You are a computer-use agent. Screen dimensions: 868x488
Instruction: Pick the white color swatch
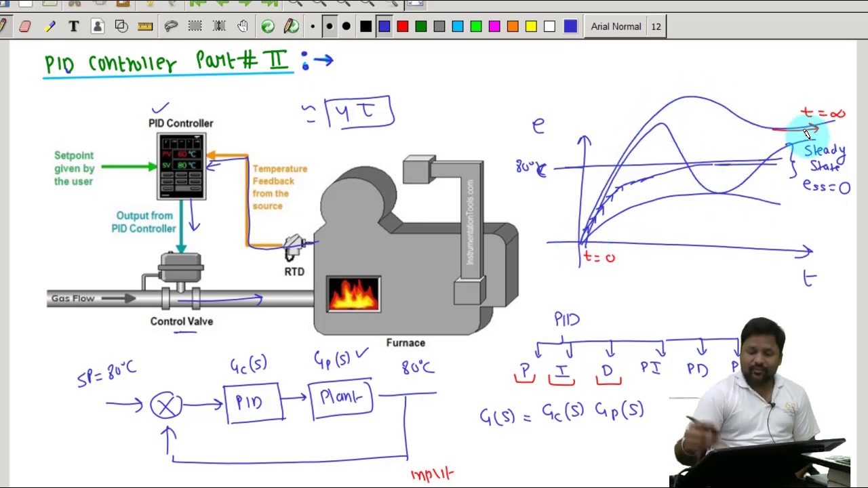[549, 26]
